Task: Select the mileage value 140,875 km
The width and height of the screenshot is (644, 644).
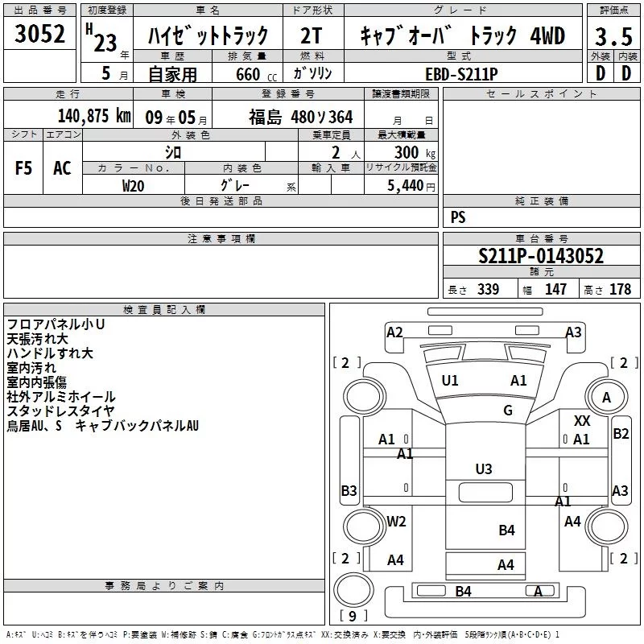Action: 94,116
